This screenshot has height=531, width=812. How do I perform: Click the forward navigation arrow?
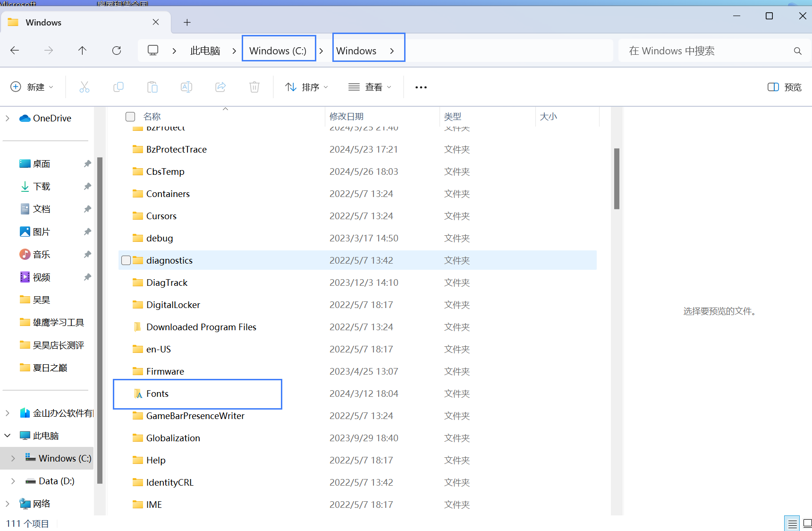coord(49,51)
